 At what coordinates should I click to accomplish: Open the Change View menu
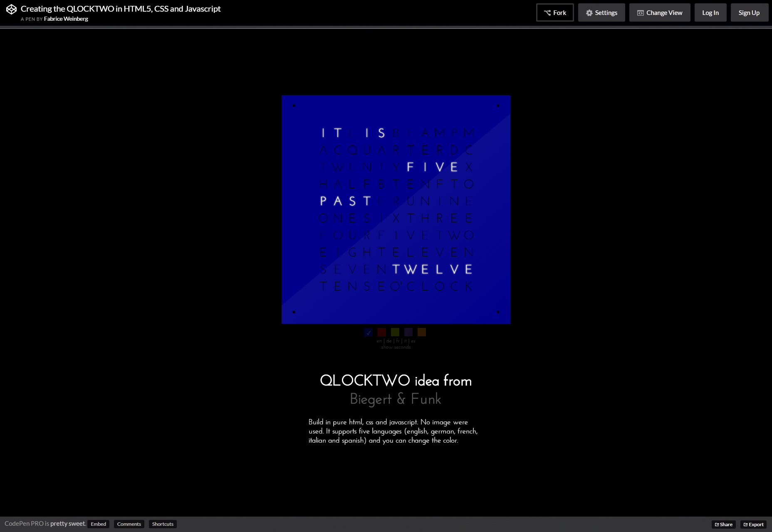(660, 12)
